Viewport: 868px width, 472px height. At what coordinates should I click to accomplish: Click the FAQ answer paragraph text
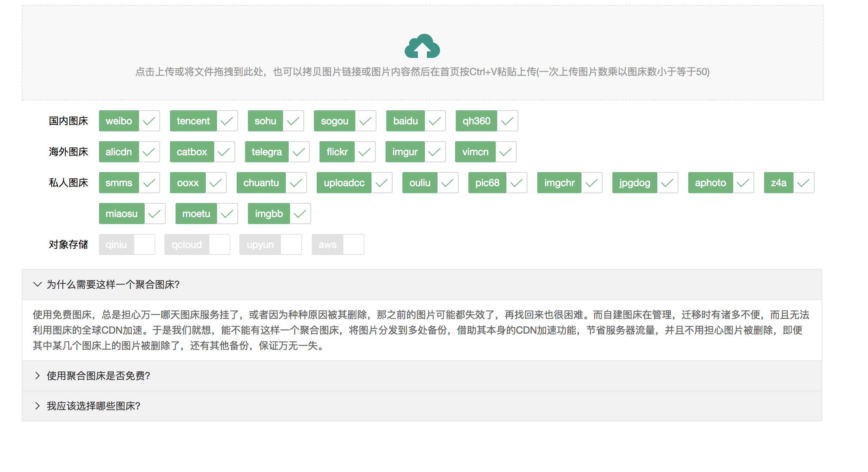[421, 330]
